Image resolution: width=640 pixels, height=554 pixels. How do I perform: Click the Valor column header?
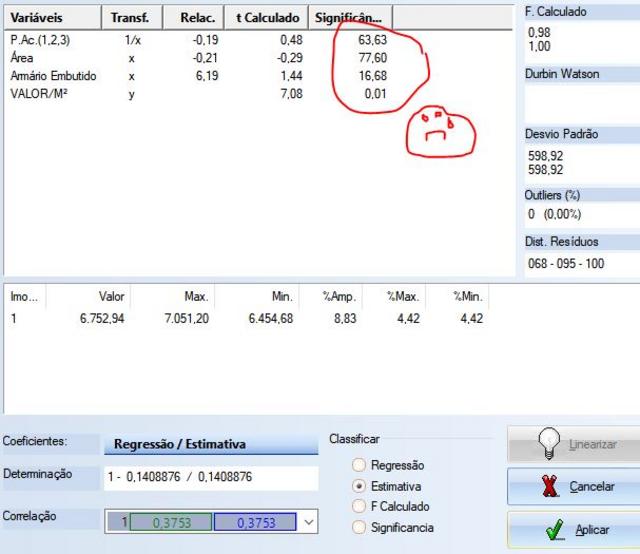[88, 296]
